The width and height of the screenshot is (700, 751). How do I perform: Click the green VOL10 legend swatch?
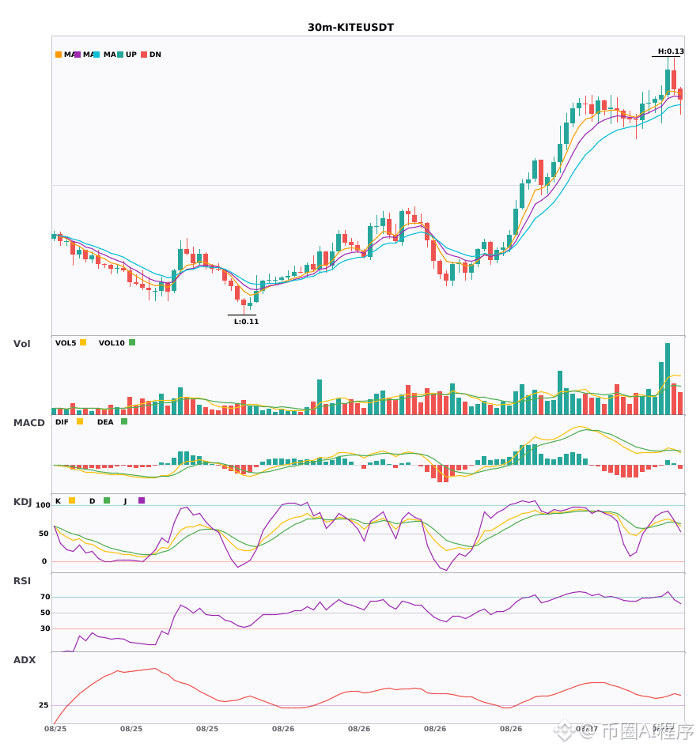[132, 342]
